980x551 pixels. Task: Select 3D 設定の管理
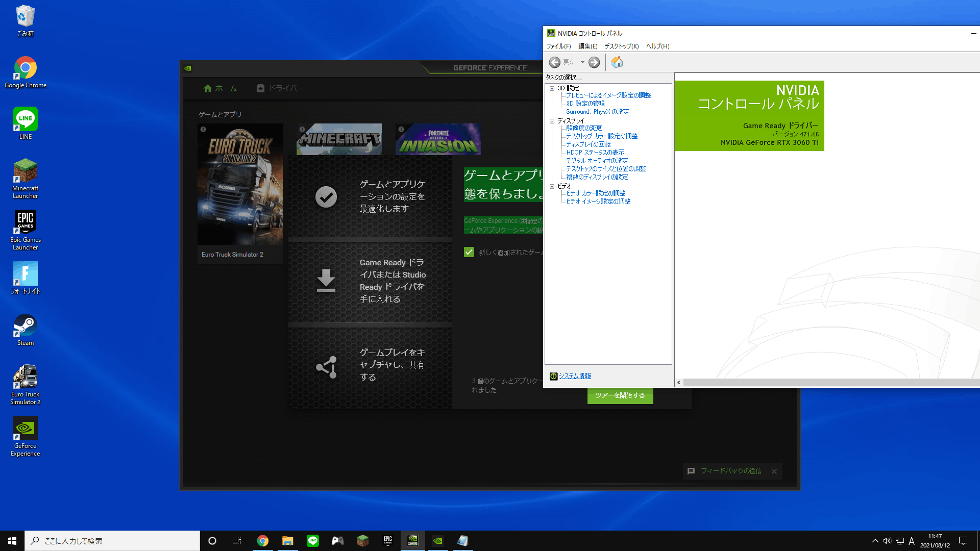point(585,104)
